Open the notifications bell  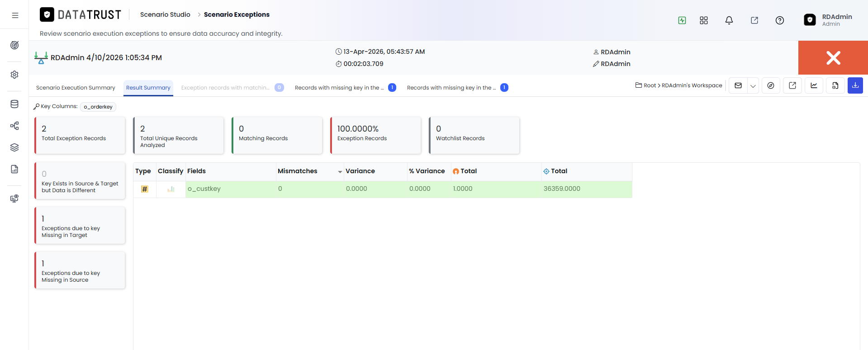tap(729, 20)
